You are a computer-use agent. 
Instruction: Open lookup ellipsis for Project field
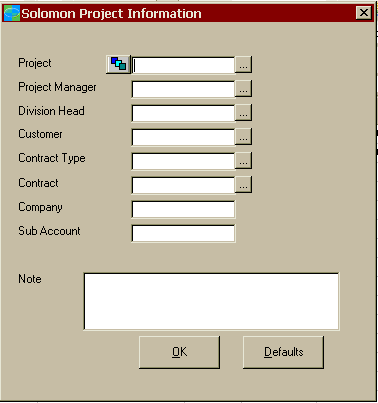coord(243,65)
